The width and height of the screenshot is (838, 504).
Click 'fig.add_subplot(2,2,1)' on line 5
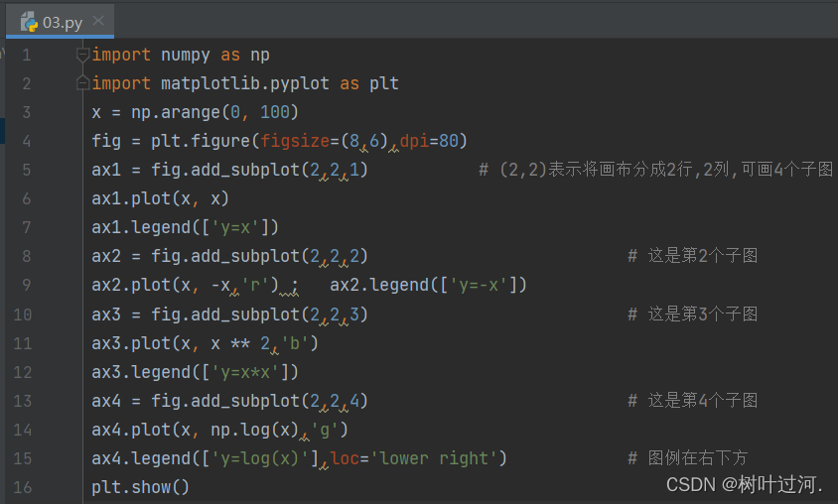pos(259,170)
